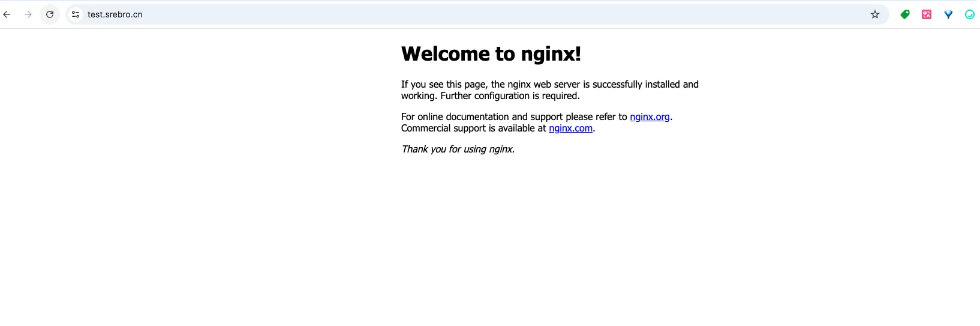
Task: Open the pink translate extension
Action: tap(927, 14)
